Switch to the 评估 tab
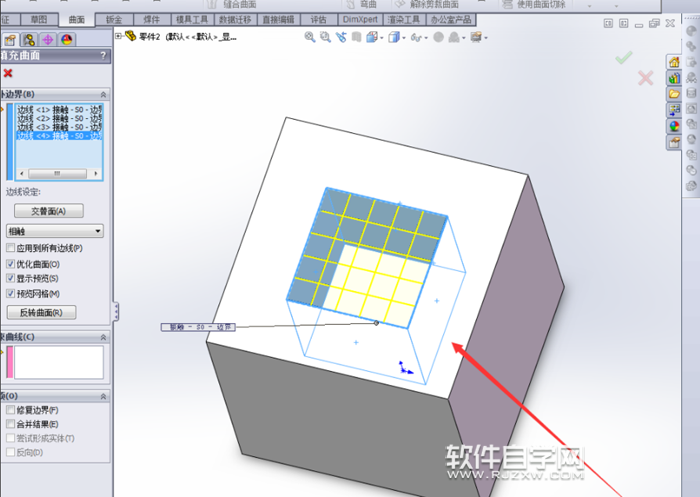 click(318, 20)
